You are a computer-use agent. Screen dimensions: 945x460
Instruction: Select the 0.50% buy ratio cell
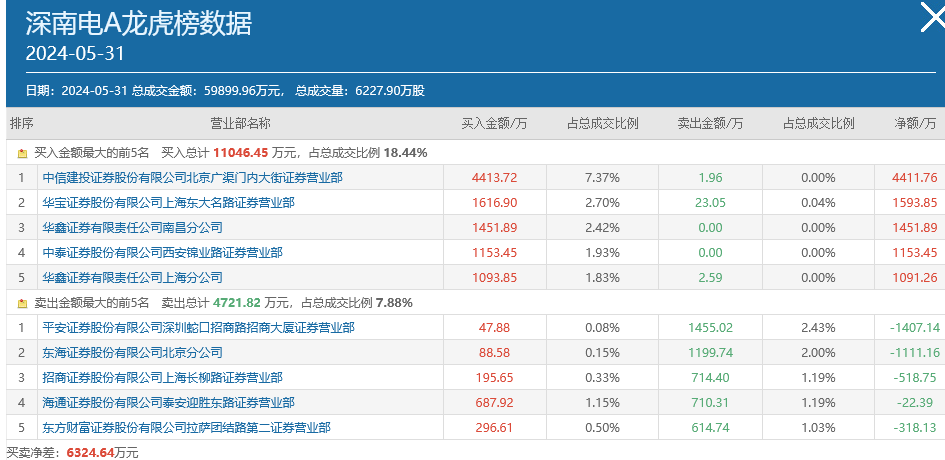pyautogui.click(x=602, y=427)
